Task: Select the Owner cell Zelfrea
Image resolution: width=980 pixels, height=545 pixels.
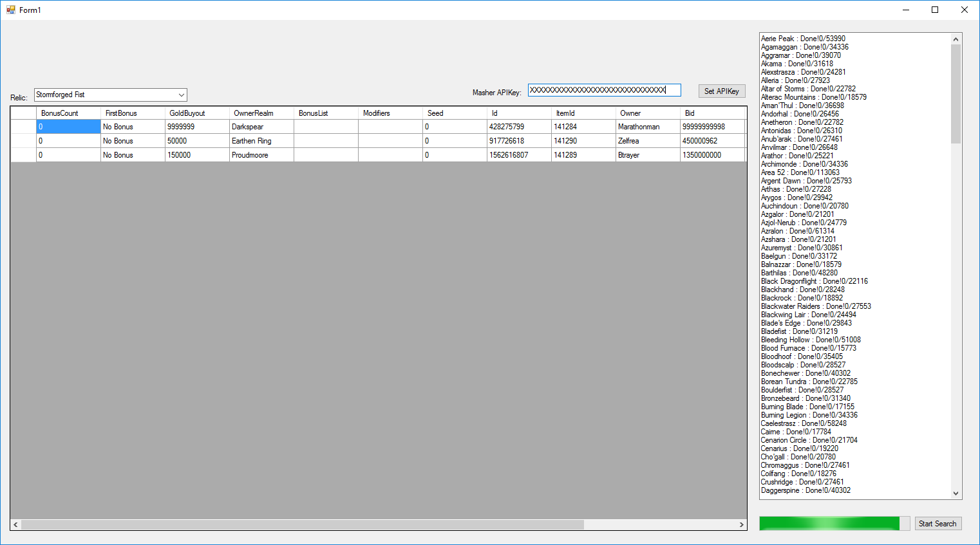Action: point(648,141)
